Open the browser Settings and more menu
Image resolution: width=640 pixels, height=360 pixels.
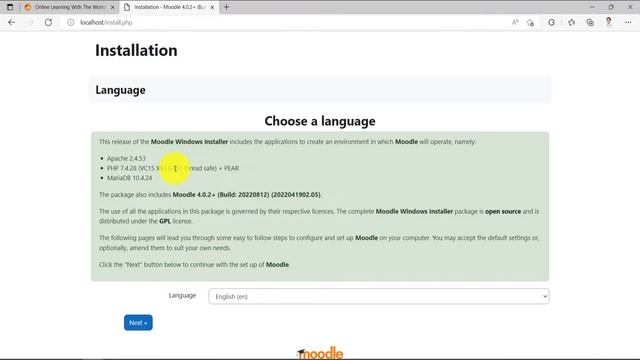(628, 22)
